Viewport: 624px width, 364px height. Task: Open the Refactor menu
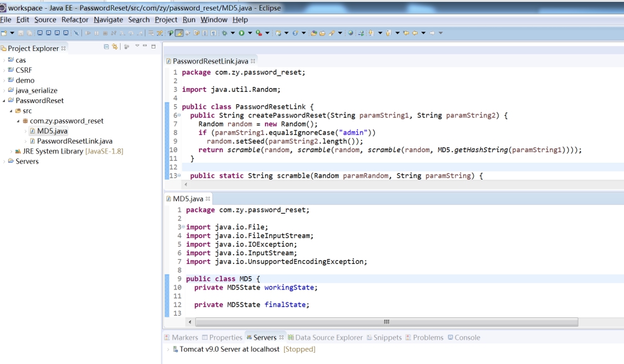coord(75,19)
